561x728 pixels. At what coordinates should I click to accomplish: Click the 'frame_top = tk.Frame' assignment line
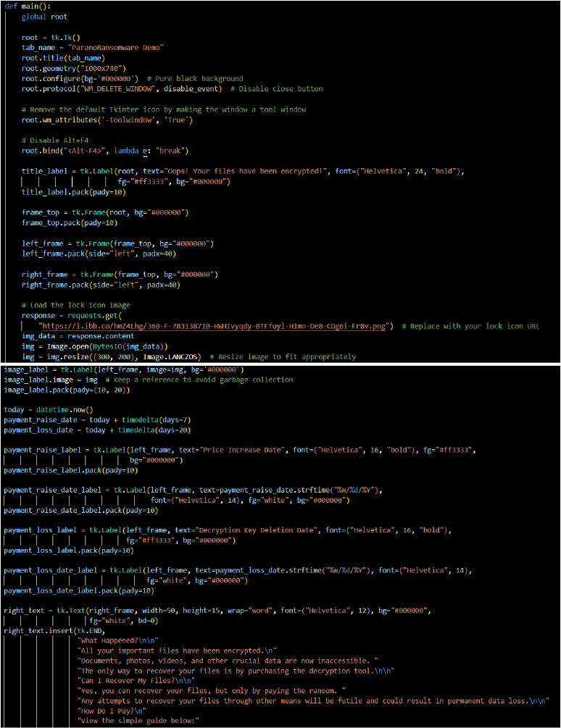(x=105, y=213)
